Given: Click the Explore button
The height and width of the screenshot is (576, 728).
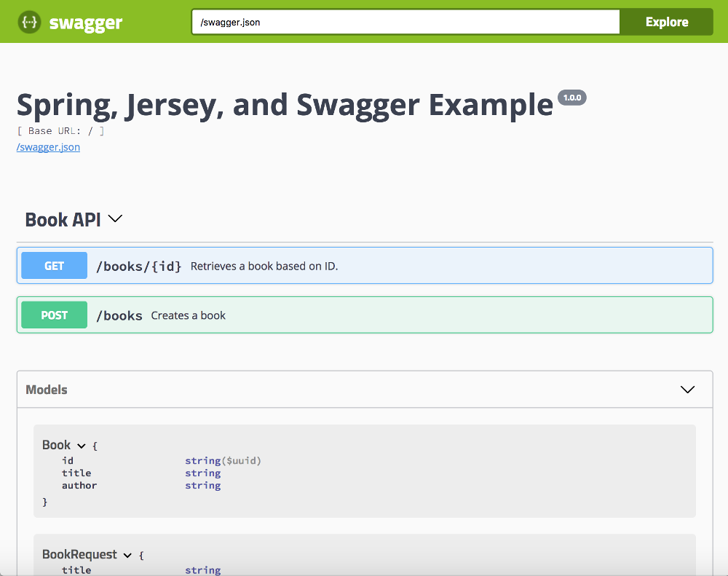Looking at the screenshot, I should point(667,22).
